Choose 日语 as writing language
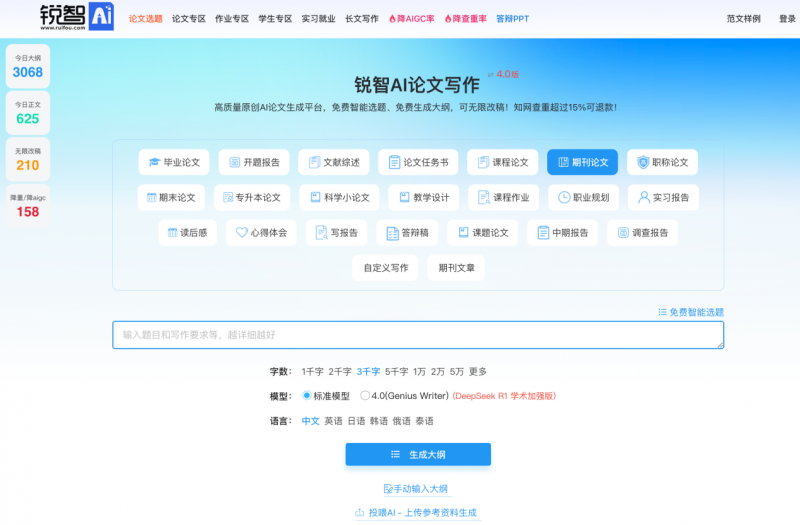 356,421
